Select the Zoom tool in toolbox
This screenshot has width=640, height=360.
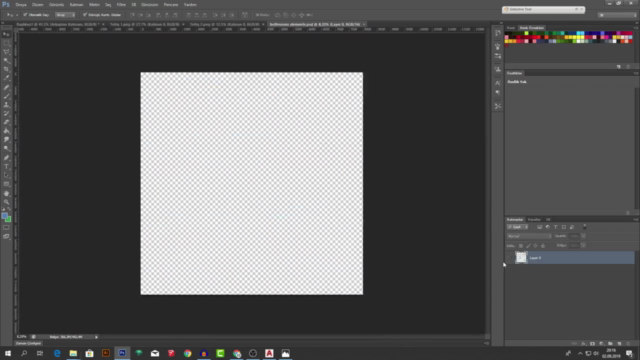pyautogui.click(x=7, y=202)
